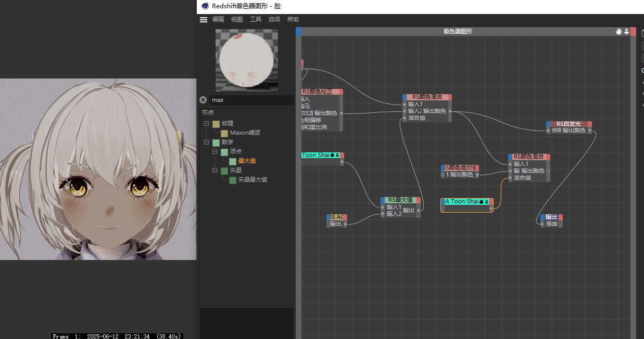Click the Frame 1 render status text
The width and height of the screenshot is (644, 339).
pos(117,336)
